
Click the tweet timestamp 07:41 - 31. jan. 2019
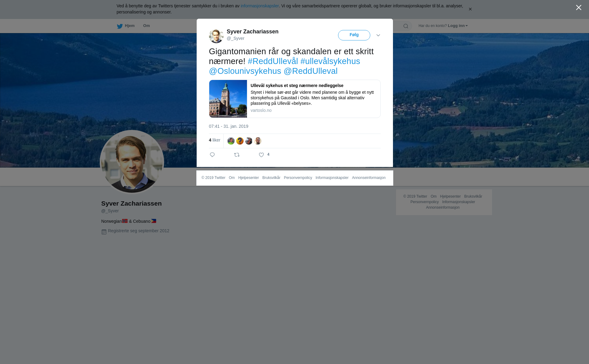(229, 126)
